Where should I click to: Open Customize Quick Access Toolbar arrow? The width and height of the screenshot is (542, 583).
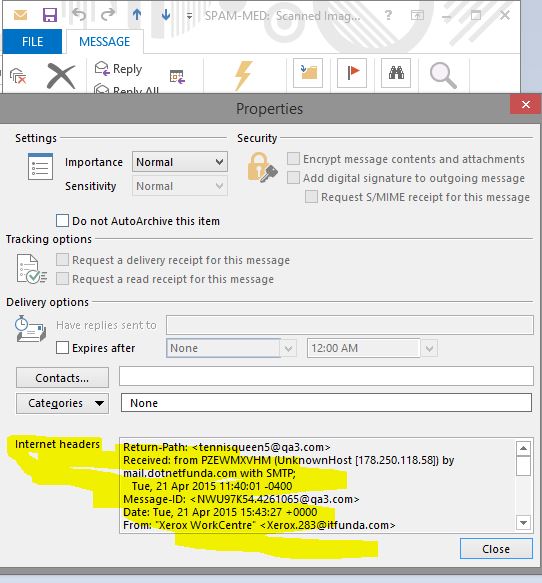[189, 16]
